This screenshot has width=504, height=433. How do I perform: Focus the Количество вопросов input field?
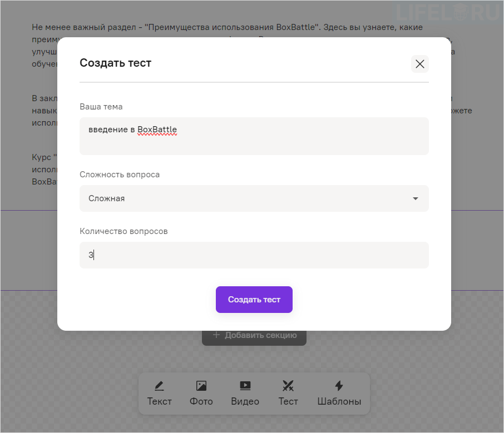tap(254, 255)
